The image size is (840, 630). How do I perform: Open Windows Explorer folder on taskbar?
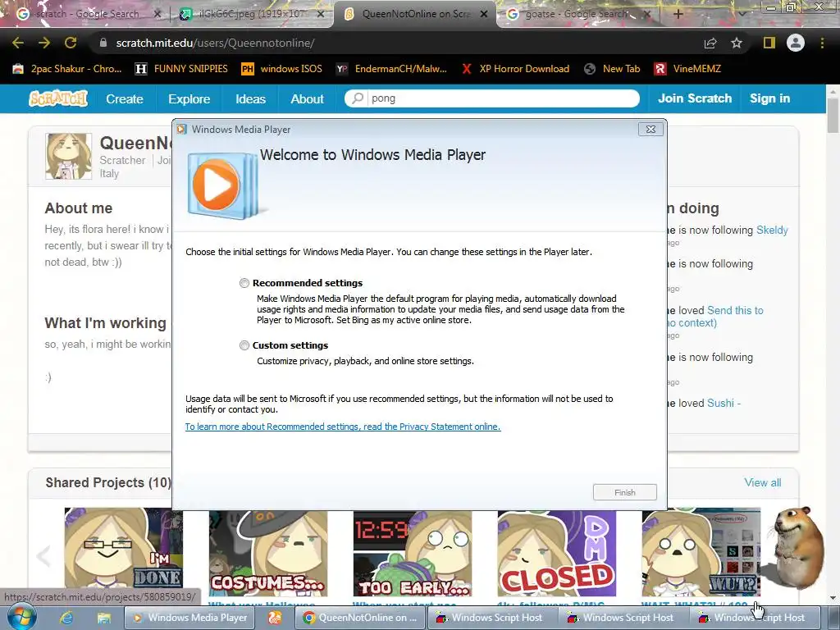(x=103, y=618)
